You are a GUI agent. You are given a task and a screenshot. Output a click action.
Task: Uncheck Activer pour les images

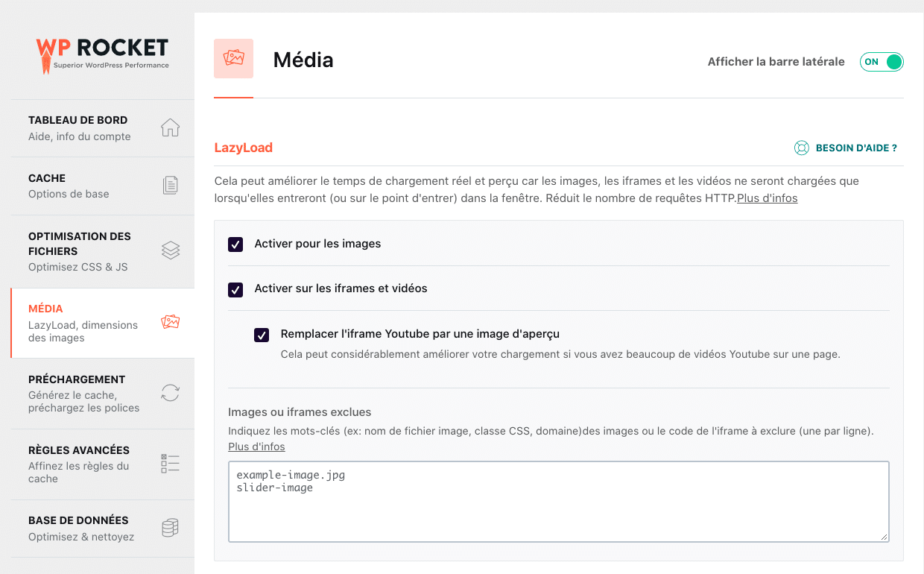[235, 245]
